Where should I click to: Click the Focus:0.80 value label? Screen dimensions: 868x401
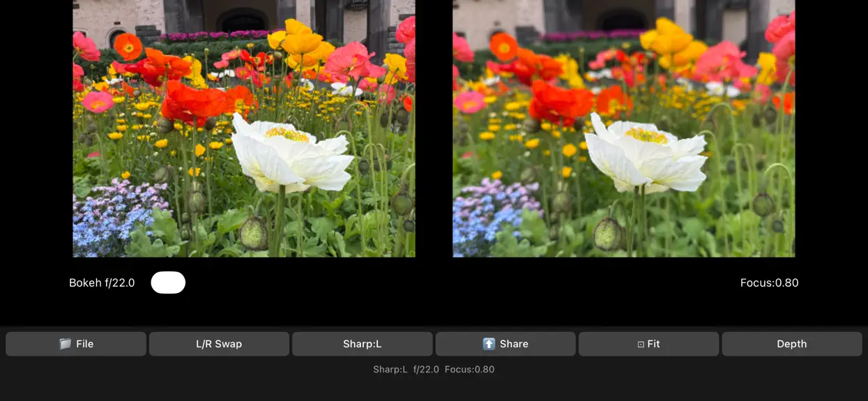click(770, 282)
